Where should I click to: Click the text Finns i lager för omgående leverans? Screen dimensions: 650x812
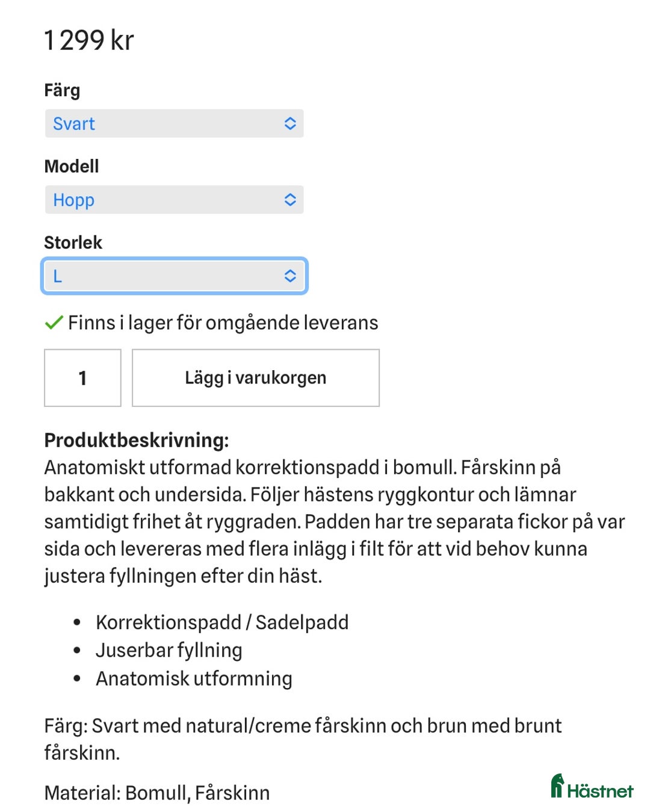click(x=223, y=323)
